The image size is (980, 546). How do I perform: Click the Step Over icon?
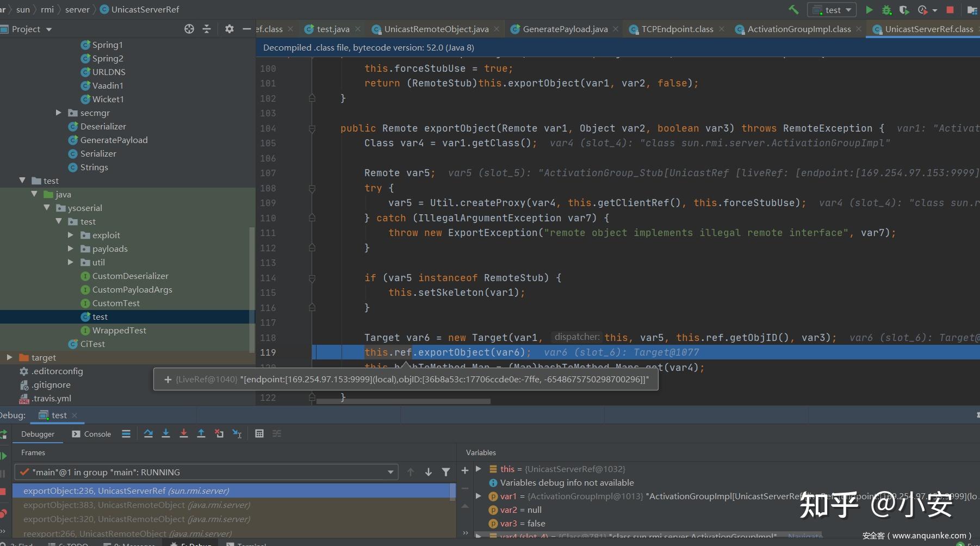[x=148, y=433]
